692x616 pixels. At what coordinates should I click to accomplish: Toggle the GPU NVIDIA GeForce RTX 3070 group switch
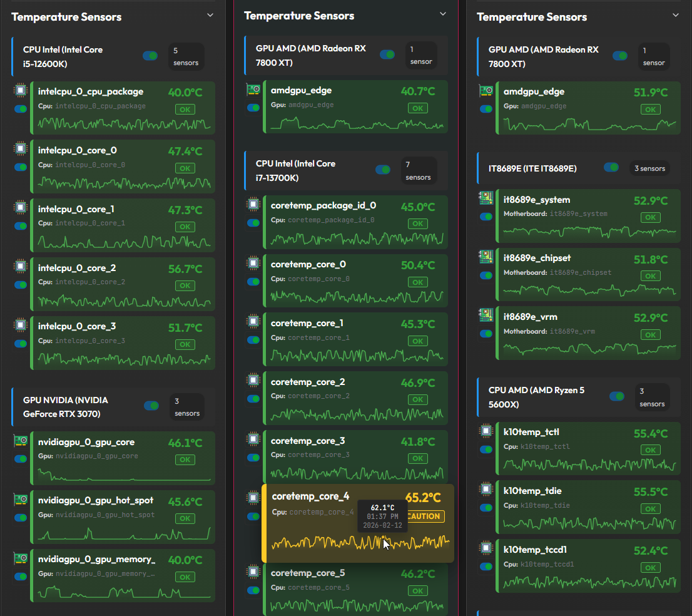[x=151, y=406]
